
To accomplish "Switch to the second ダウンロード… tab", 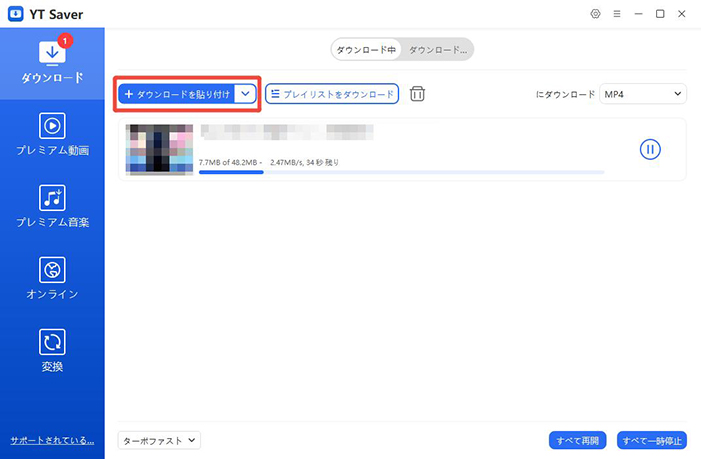I will click(x=437, y=49).
